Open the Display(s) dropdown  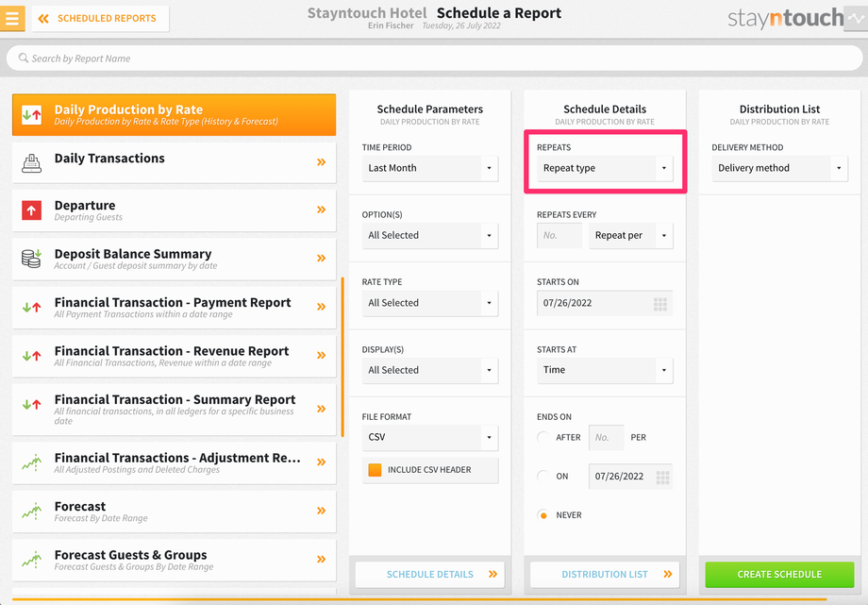tap(430, 370)
